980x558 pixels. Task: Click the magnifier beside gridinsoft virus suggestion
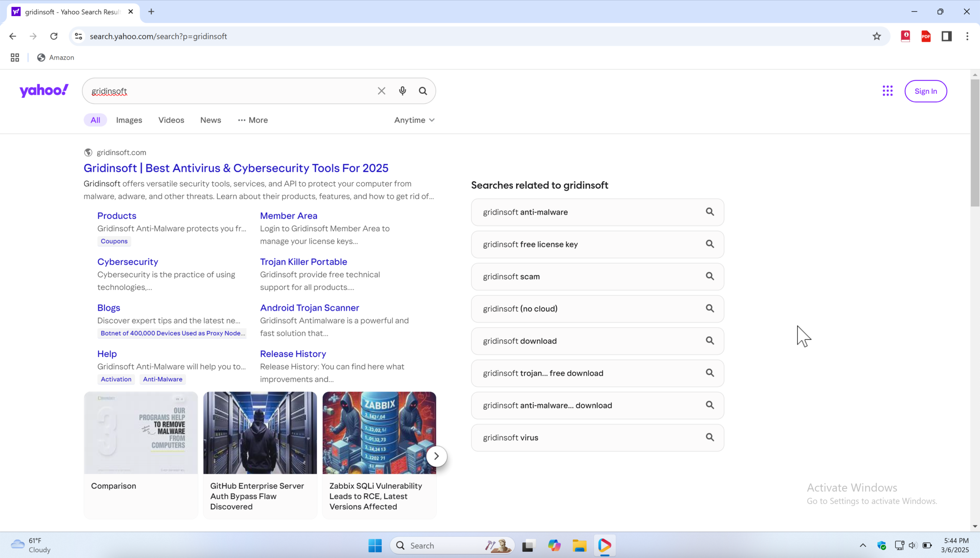pos(710,437)
